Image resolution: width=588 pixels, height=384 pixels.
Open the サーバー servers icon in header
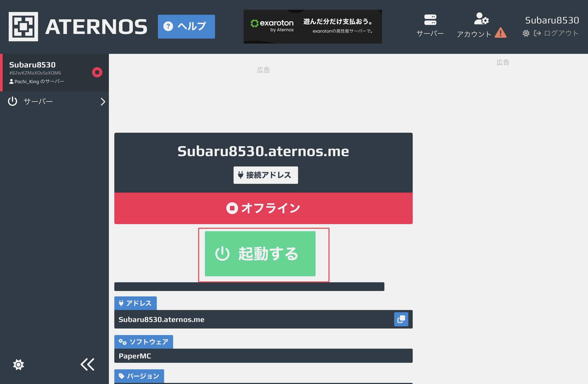click(x=430, y=26)
